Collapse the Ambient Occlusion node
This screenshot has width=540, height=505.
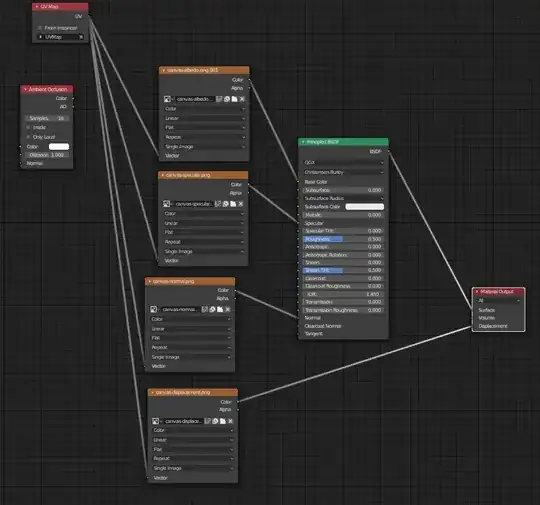pyautogui.click(x=25, y=89)
